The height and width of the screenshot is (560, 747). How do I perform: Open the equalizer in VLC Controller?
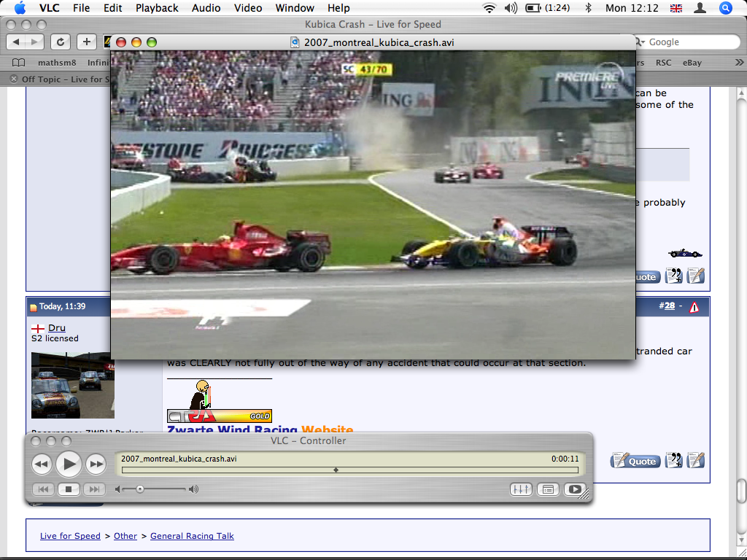click(521, 489)
